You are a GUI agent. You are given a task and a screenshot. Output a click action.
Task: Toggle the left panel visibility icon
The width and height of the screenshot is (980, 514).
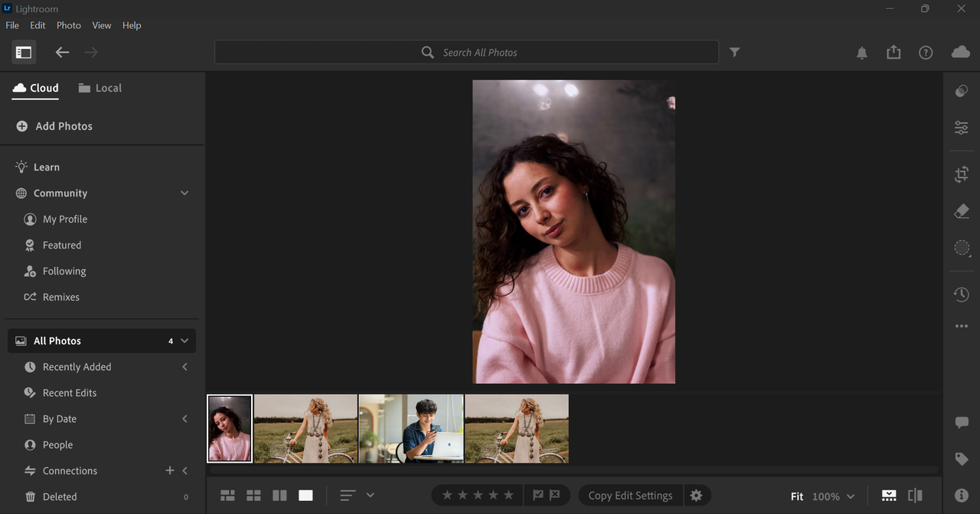24,52
